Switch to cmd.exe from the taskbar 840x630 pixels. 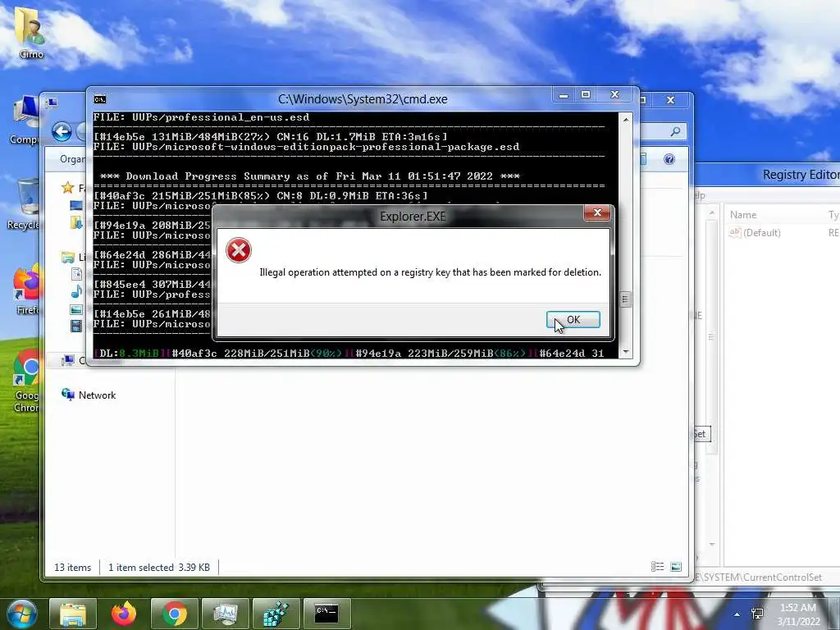point(326,614)
